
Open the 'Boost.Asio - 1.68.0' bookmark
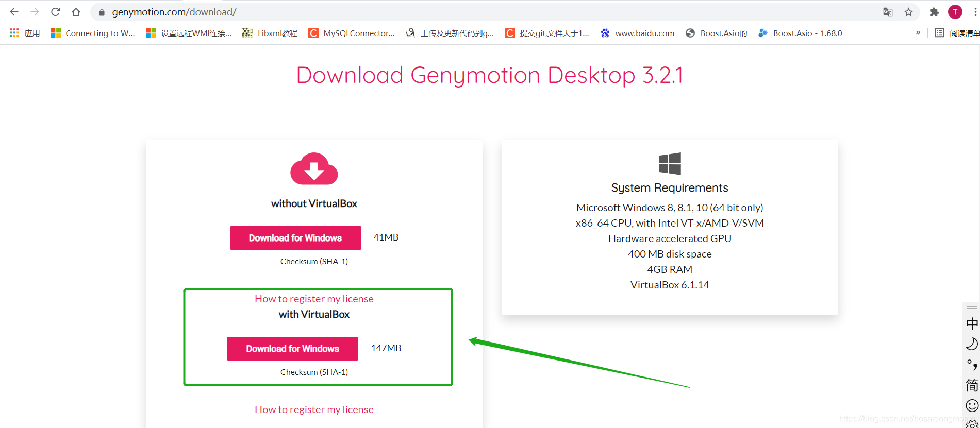(800, 33)
